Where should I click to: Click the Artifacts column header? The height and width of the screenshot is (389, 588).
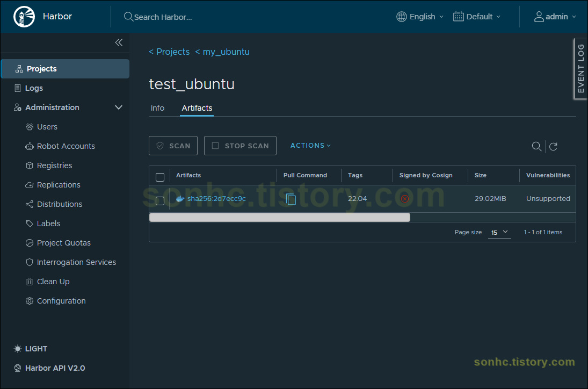pos(188,175)
